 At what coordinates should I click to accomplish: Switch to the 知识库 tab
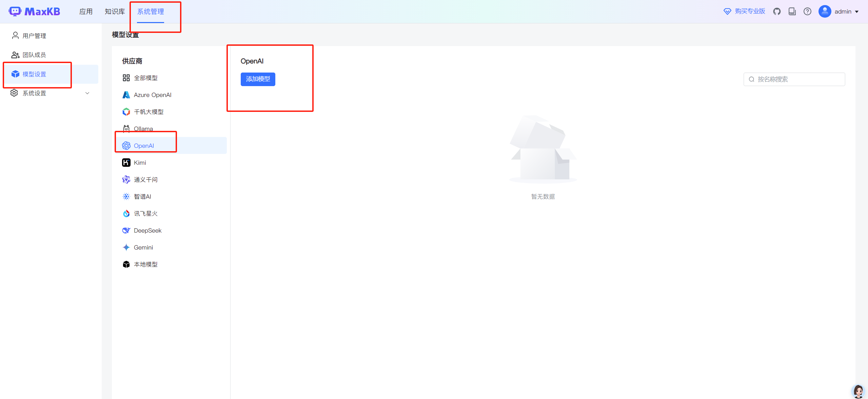point(114,11)
